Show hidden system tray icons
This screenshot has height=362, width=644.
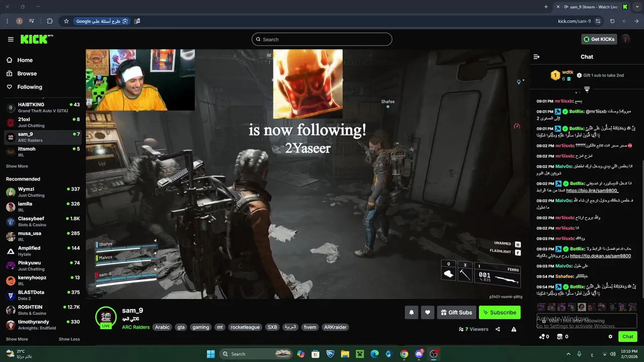tap(569, 354)
